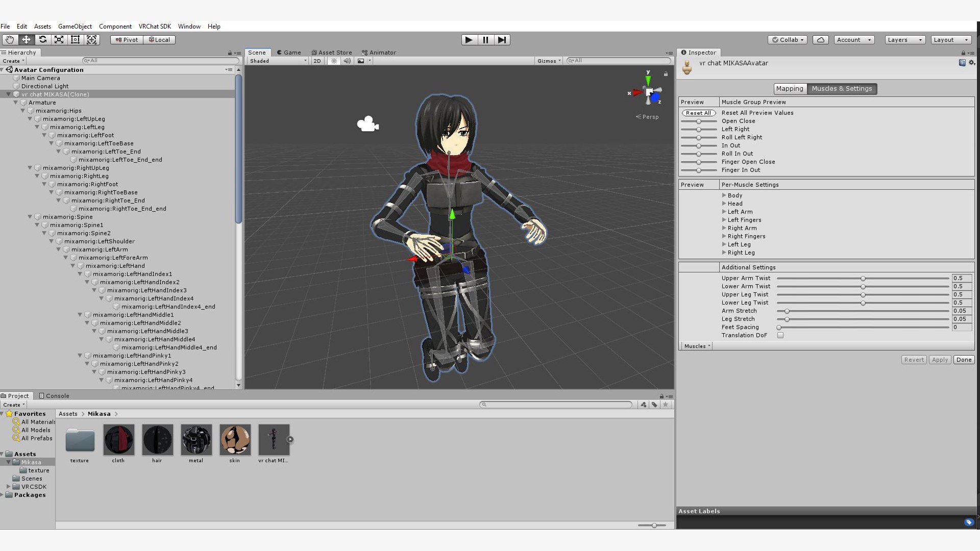Open the GameObject menu
980x551 pixels.
point(75,27)
